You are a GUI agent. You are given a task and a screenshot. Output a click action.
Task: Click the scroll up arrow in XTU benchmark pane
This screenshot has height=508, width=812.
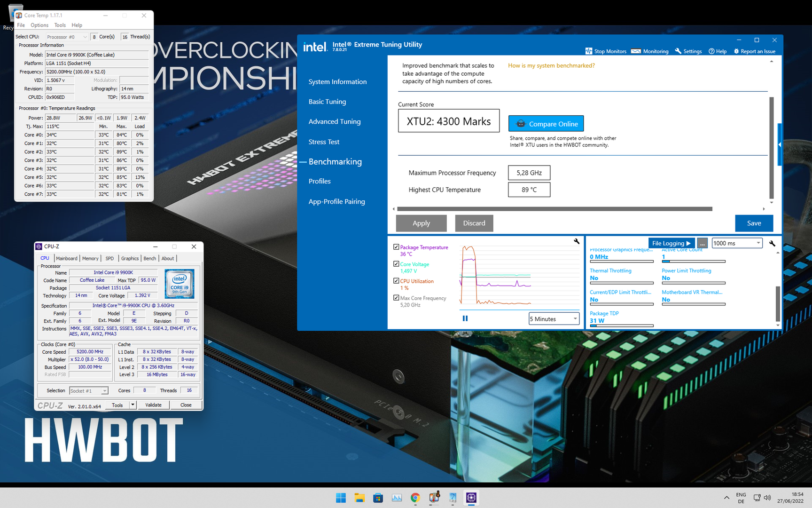pos(772,62)
